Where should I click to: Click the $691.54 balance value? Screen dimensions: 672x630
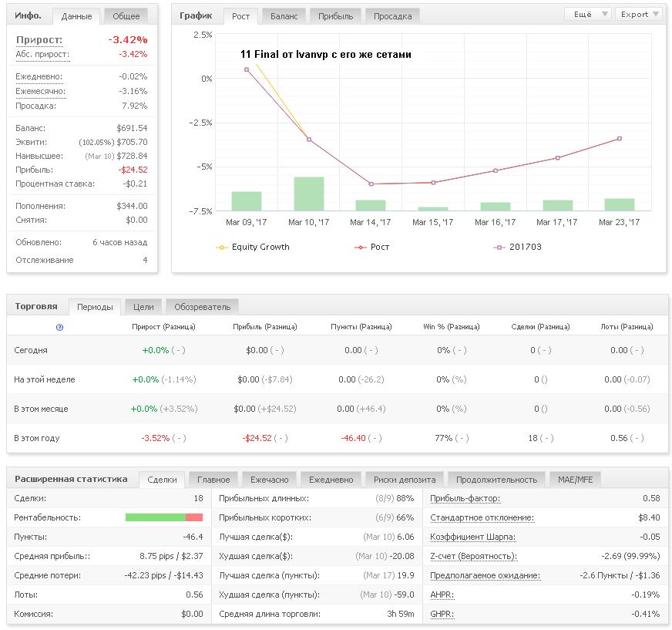click(132, 128)
